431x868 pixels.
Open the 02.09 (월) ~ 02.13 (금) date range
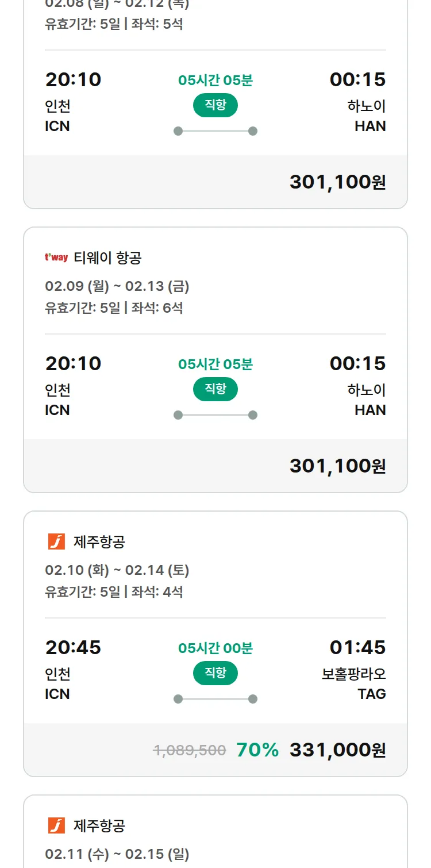(x=117, y=286)
